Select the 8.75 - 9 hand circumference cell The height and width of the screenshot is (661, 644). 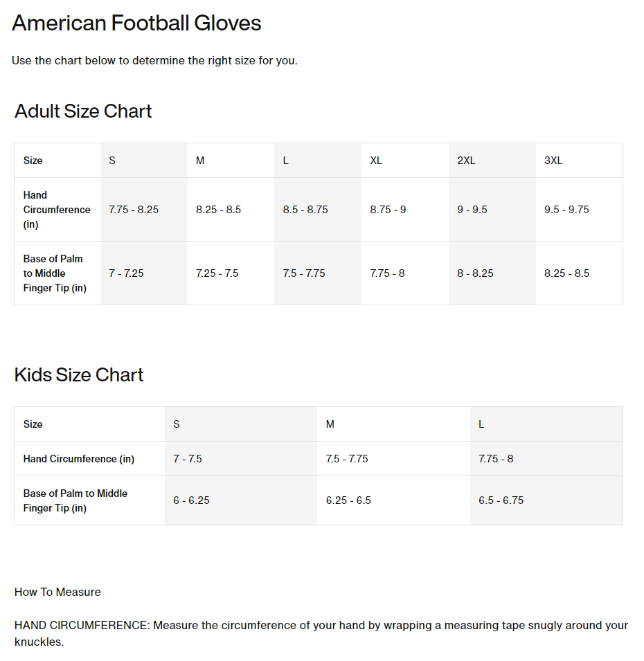tap(405, 210)
